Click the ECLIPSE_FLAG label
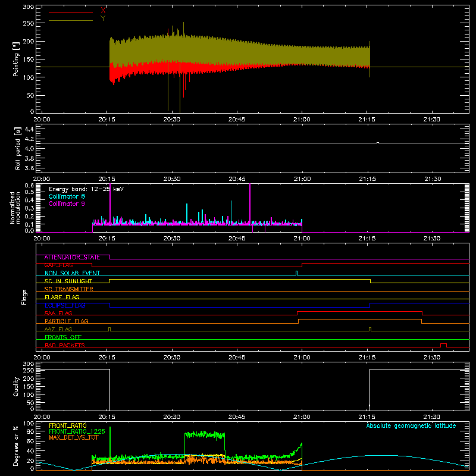The height and width of the screenshot is (476, 476). click(65, 305)
